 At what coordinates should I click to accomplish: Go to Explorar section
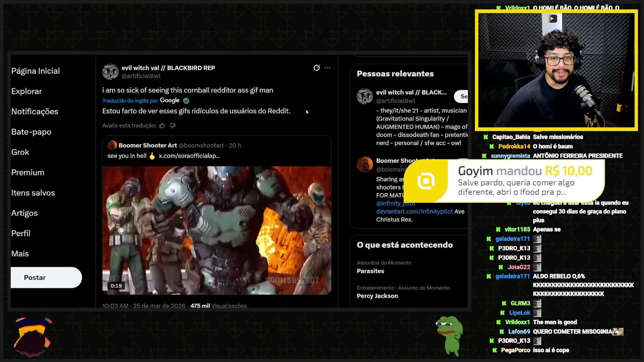[26, 91]
